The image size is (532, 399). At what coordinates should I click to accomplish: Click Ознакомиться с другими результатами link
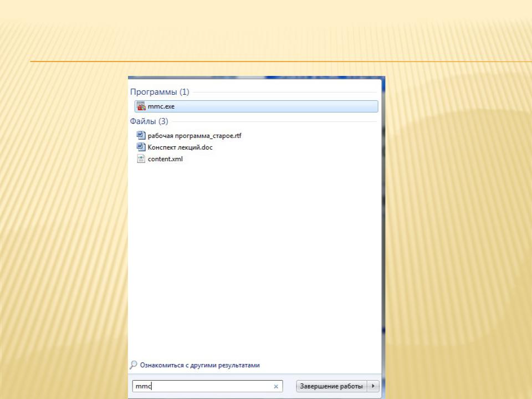200,365
